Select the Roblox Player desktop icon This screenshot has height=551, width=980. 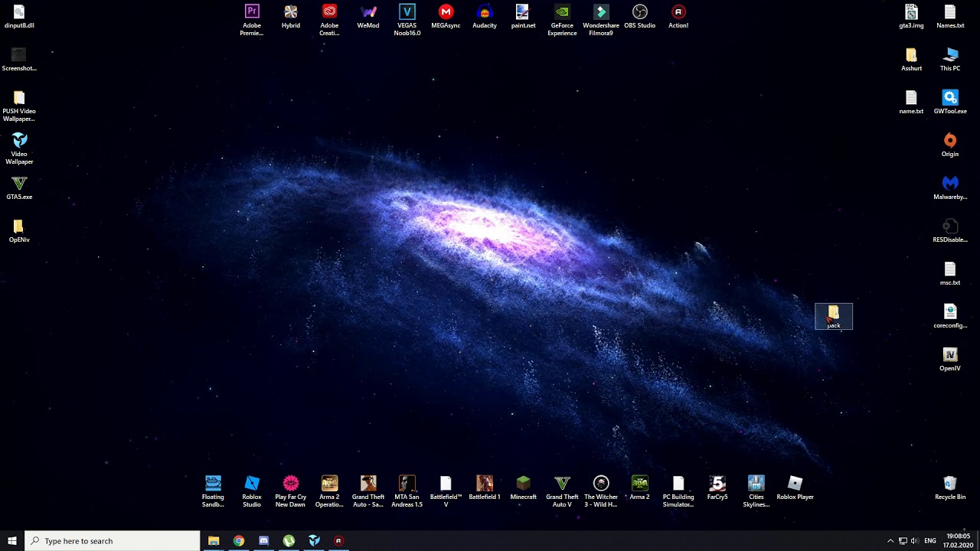tap(795, 488)
